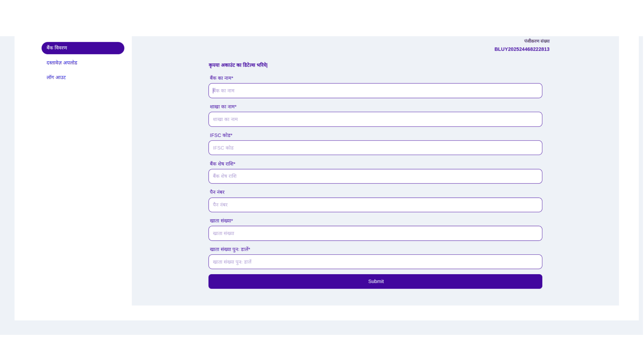
Task: Click into the शाखा का नाम text box
Action: click(375, 119)
